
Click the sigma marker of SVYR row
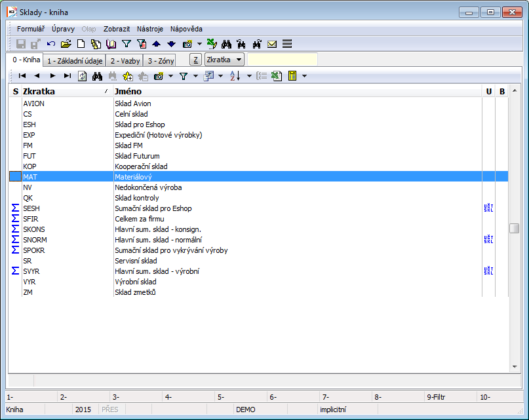15,271
